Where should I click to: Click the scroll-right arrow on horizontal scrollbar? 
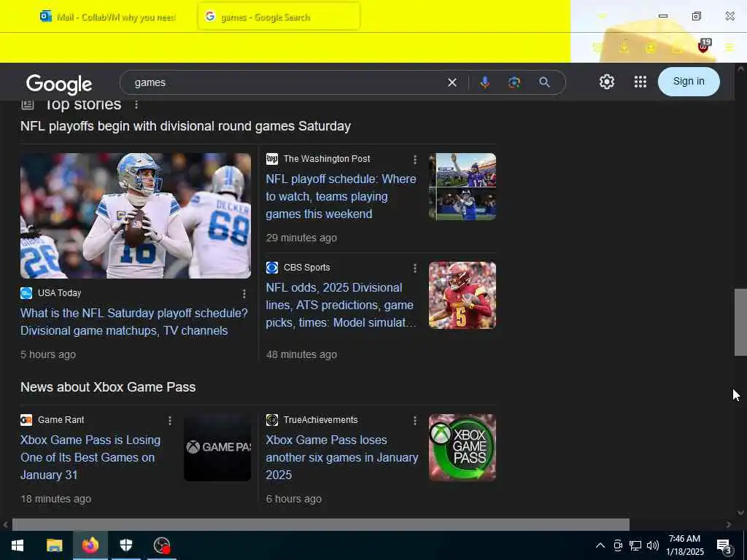[729, 525]
